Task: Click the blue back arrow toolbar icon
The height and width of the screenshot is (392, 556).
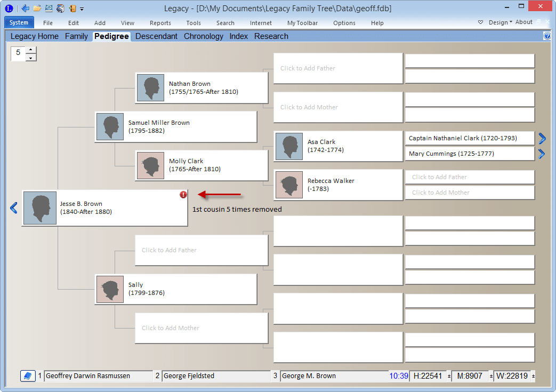Action: 25,8
